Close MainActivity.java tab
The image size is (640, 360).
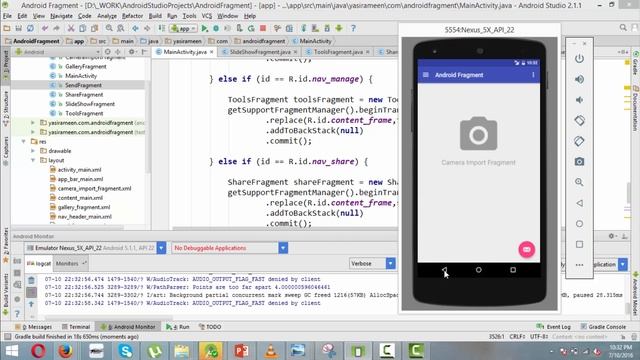tap(211, 52)
